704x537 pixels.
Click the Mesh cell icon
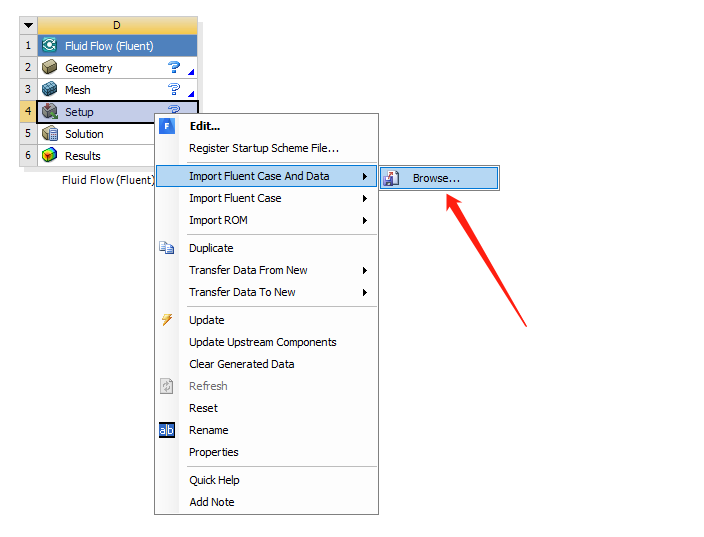50,90
